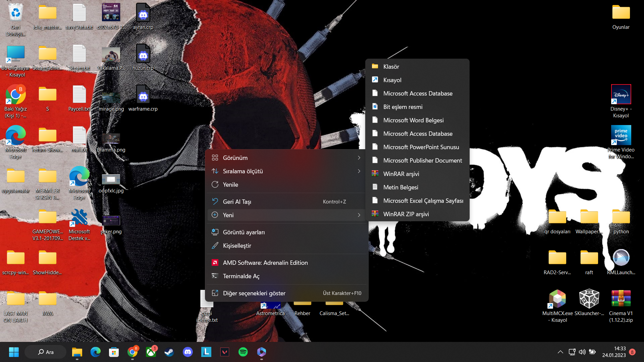The height and width of the screenshot is (362, 644).
Task: Open Terminalde Aç entry
Action: [x=241, y=276]
